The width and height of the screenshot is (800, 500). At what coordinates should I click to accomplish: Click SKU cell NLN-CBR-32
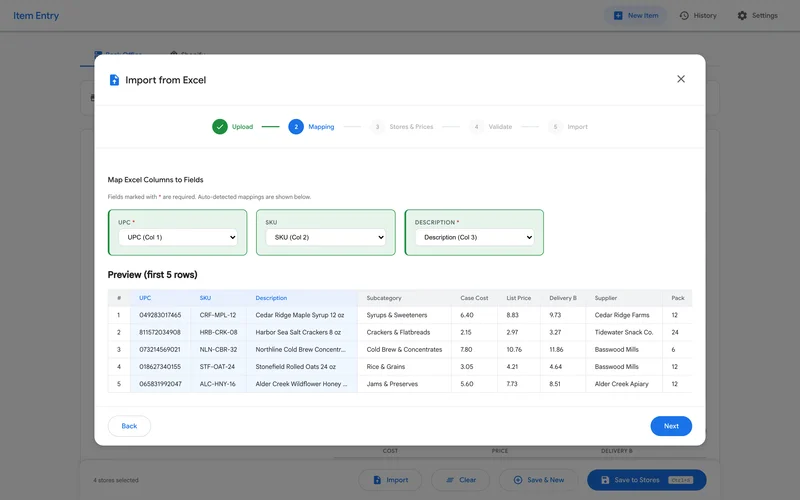click(218, 349)
